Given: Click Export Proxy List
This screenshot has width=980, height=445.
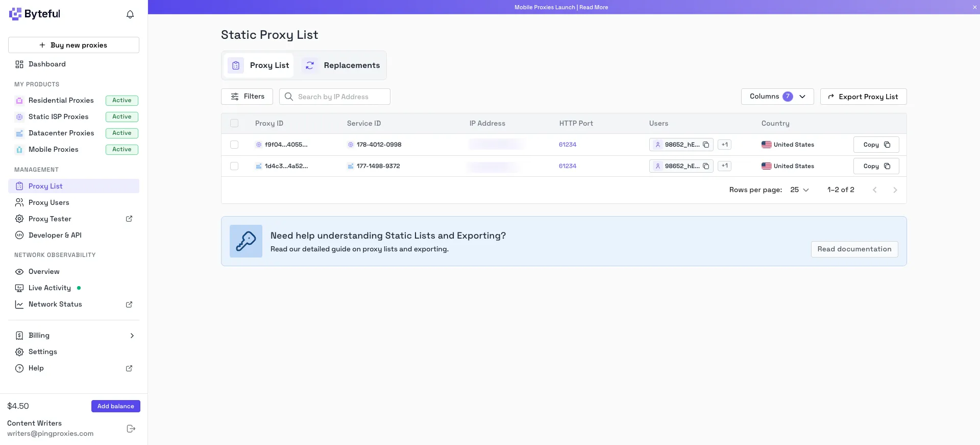Looking at the screenshot, I should coord(863,97).
